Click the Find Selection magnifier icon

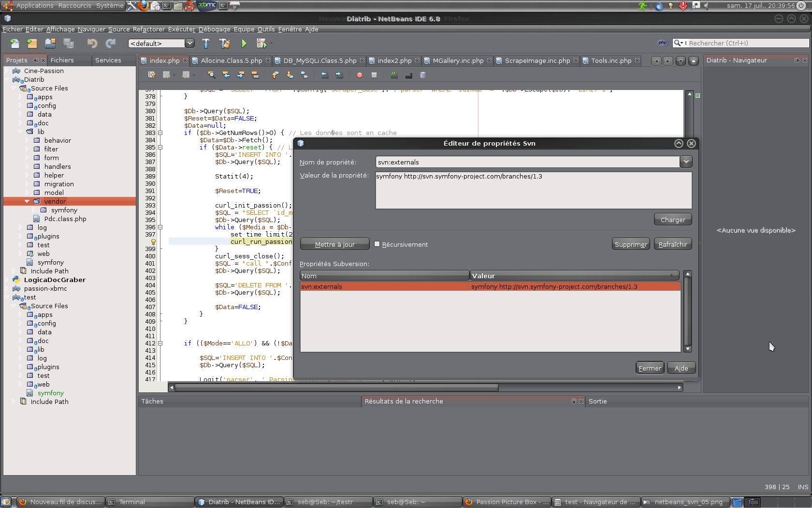click(x=211, y=75)
